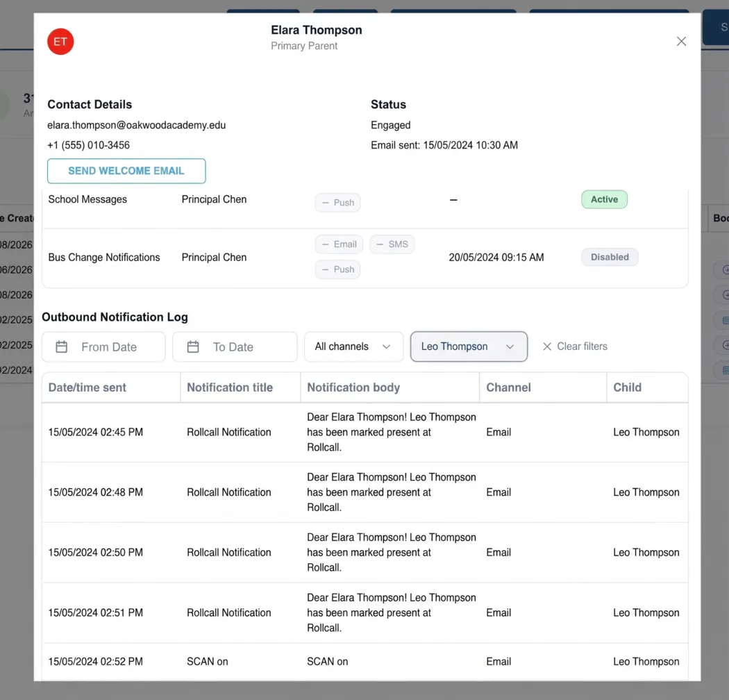Click Rollcall Notification title in 02:48 PM row
The image size is (729, 700).
228,492
